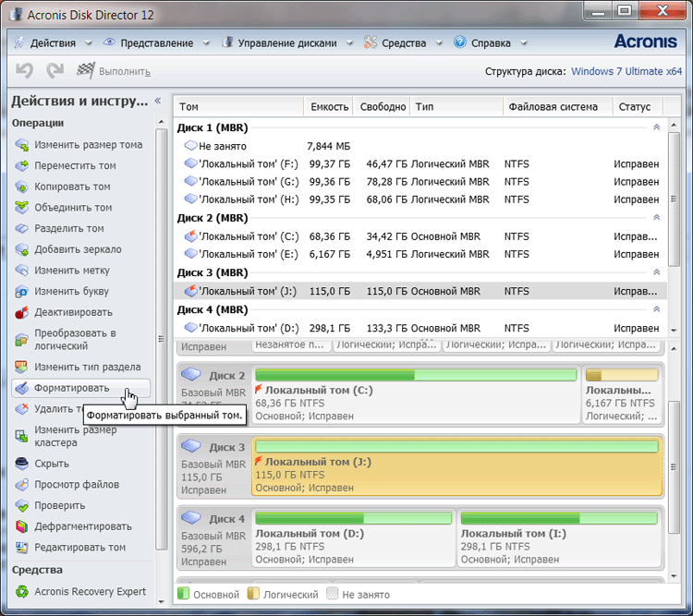Click the Undo arrow icon in toolbar
693x616 pixels.
pyautogui.click(x=25, y=70)
